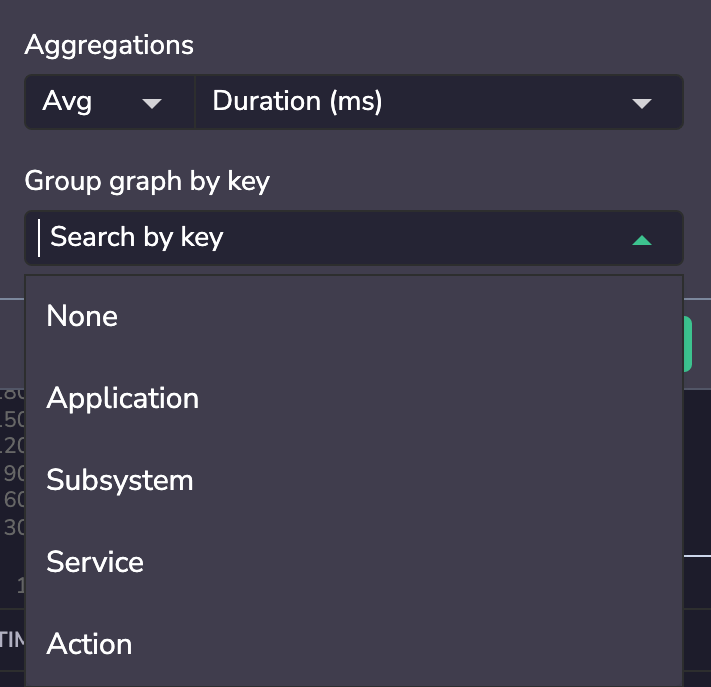Click the graph y-axis value 30

[14, 527]
